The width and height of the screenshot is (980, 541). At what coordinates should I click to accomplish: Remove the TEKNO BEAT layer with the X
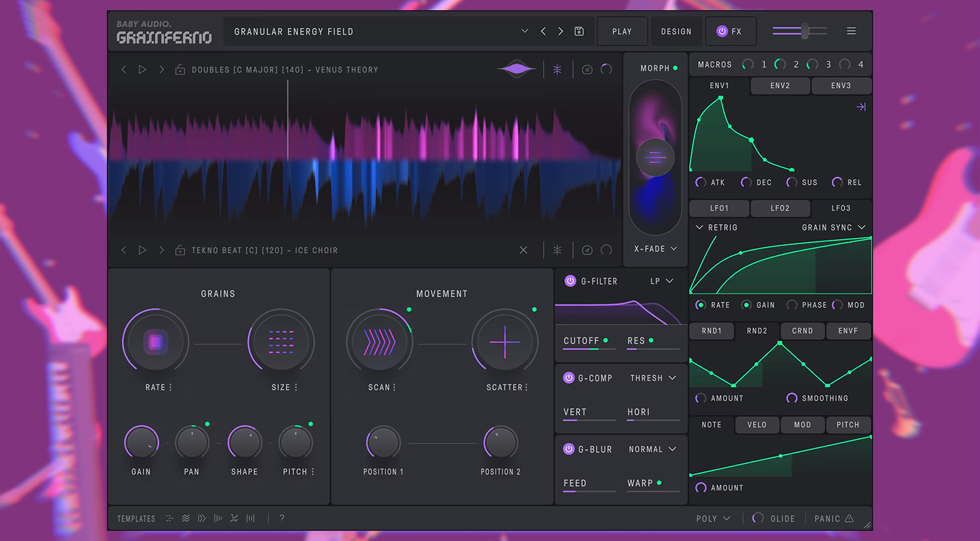[x=523, y=249]
